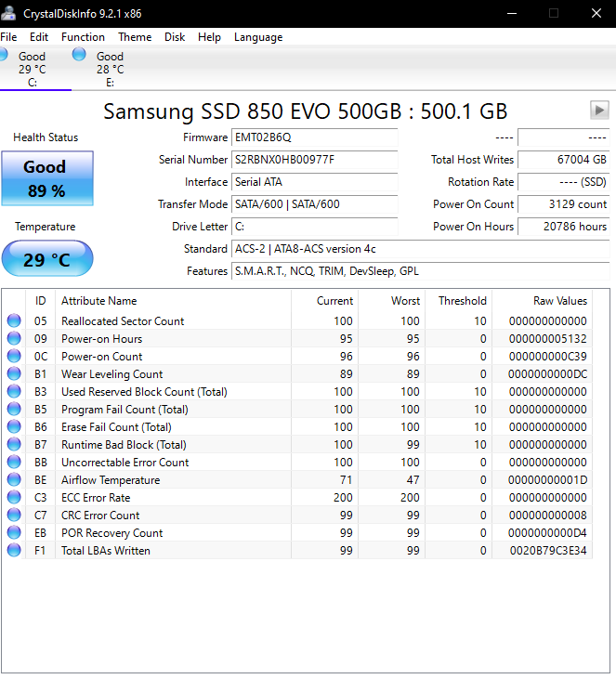Click status orb for Program Fail Count

point(14,409)
